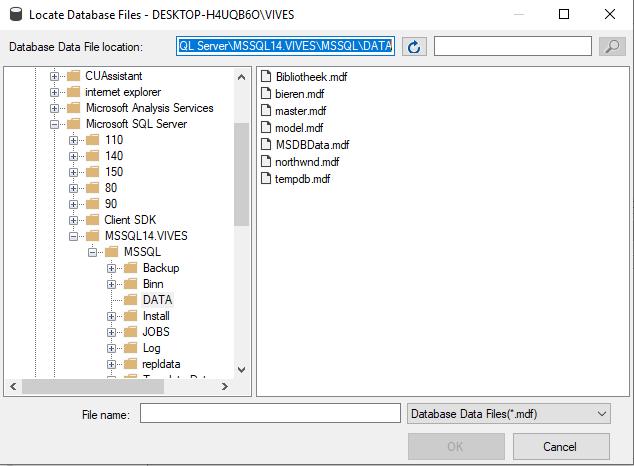The height and width of the screenshot is (466, 634).
Task: Click the tree vertical scrollbar thumb
Action: coord(241,174)
